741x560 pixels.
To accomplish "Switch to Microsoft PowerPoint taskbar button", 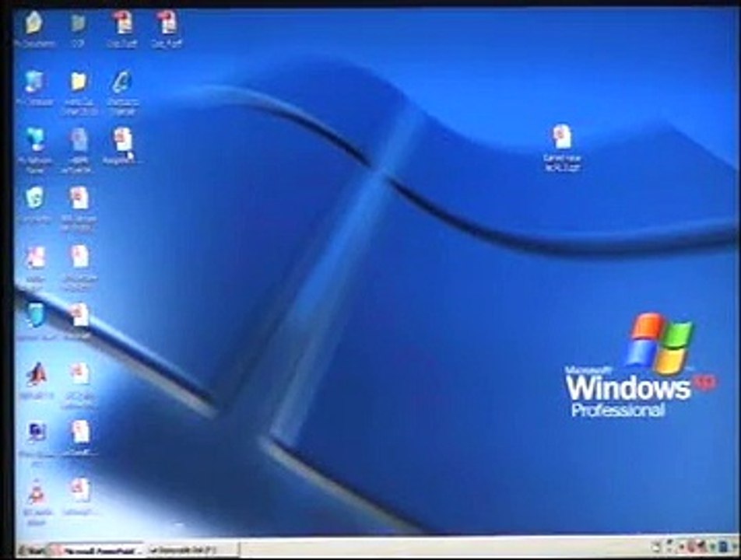I will pos(97,551).
